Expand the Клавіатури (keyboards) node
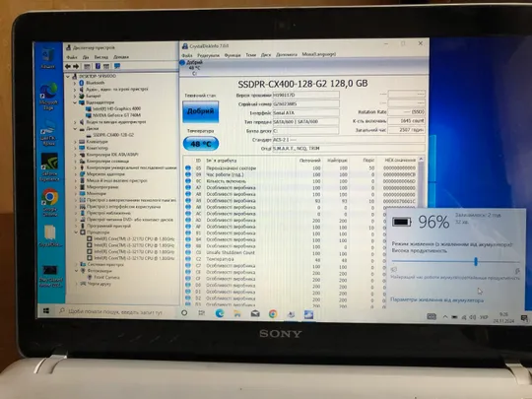Image resolution: width=532 pixels, height=399 pixels. click(75, 142)
